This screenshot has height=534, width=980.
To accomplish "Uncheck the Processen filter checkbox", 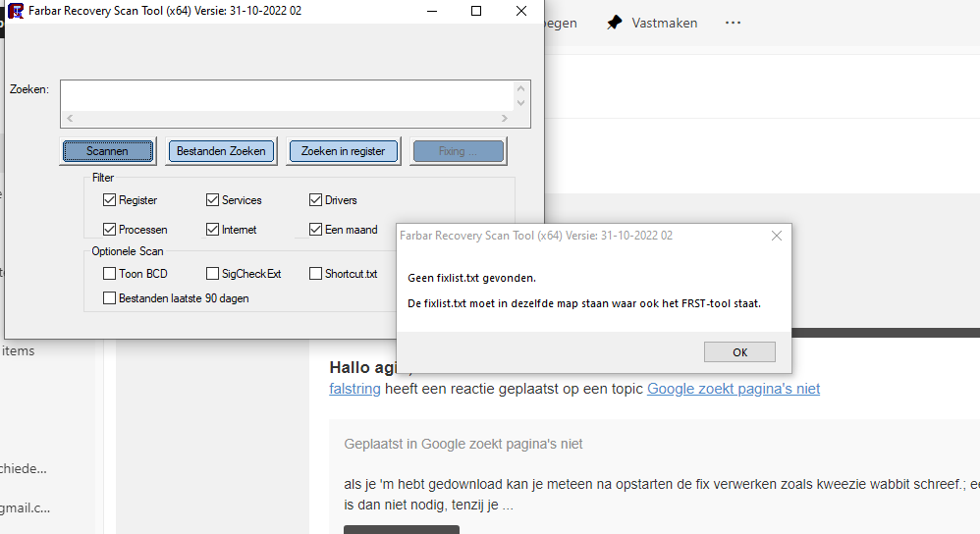I will 109,230.
